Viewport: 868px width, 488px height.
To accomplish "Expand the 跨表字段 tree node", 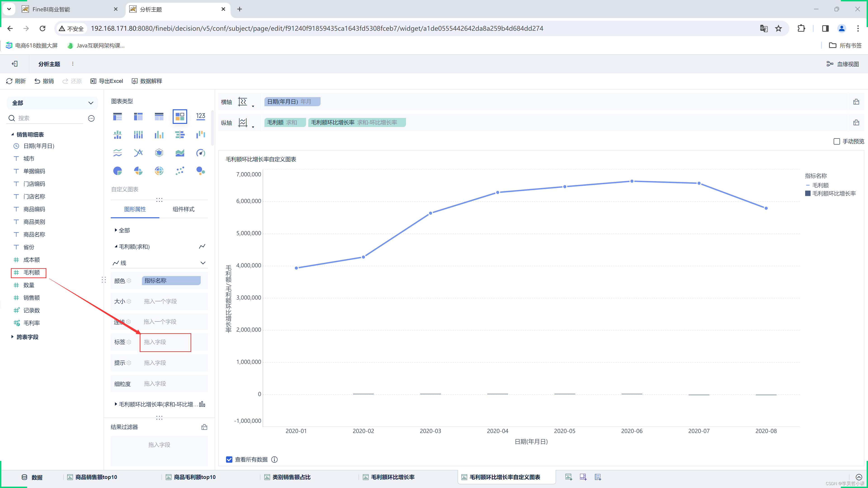I will click(12, 337).
